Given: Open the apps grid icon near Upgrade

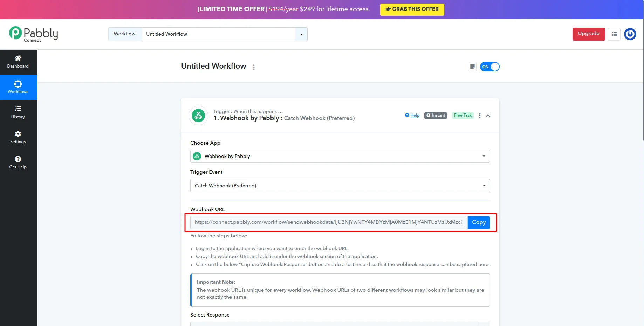Looking at the screenshot, I should (614, 34).
